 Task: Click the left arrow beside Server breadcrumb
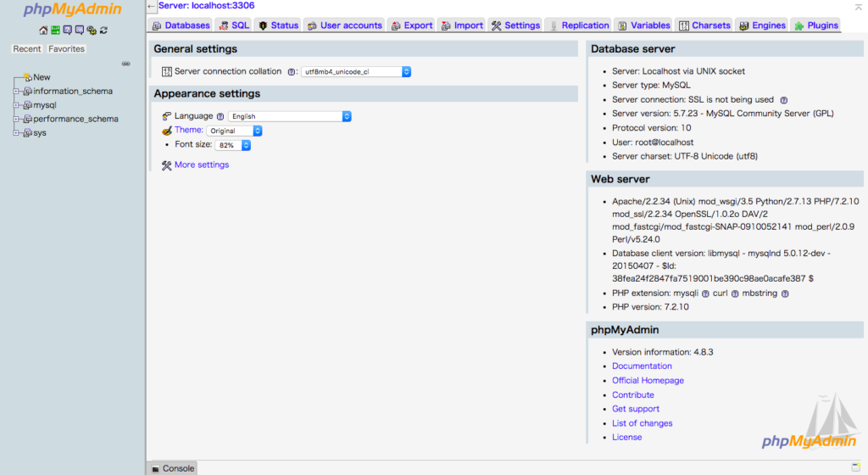tap(152, 6)
